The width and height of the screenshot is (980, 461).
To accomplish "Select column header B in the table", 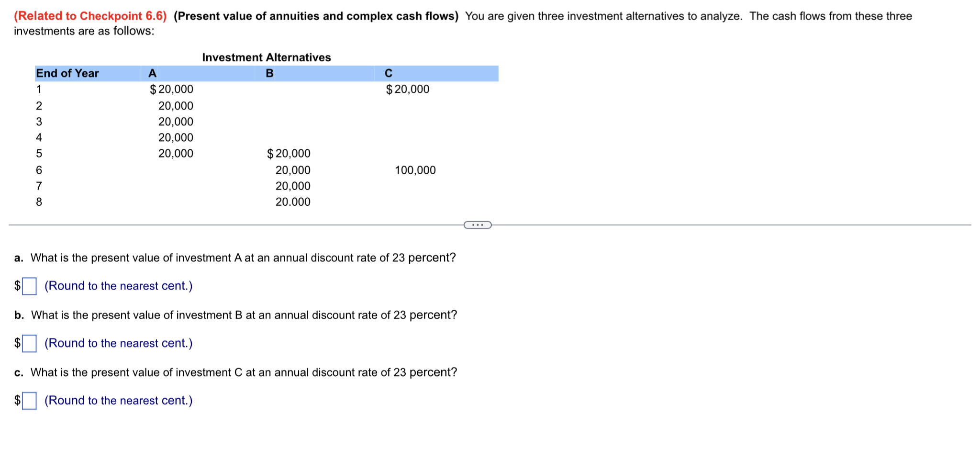I will pyautogui.click(x=269, y=73).
